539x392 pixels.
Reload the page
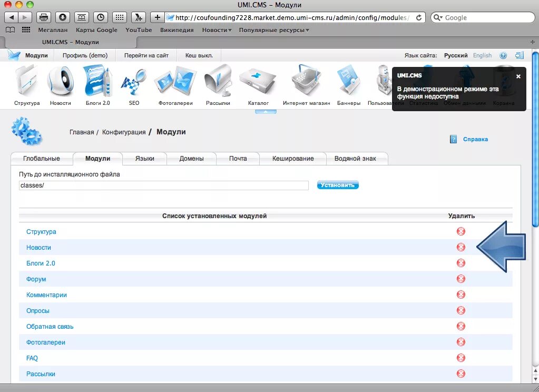[419, 17]
